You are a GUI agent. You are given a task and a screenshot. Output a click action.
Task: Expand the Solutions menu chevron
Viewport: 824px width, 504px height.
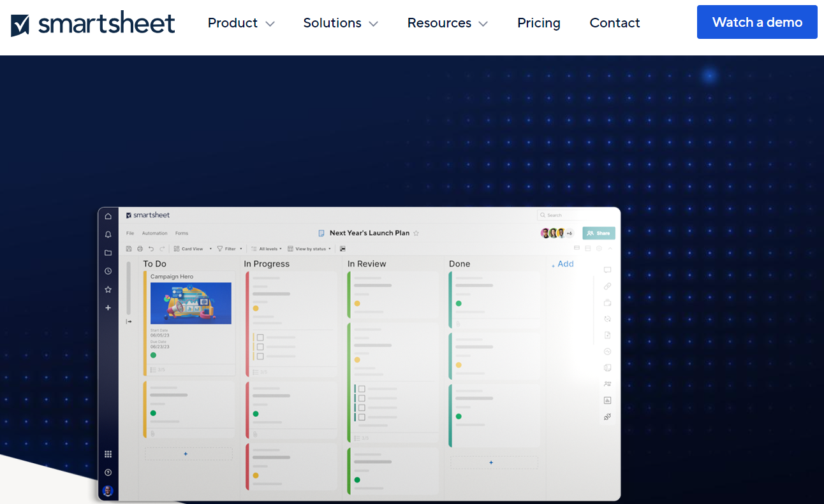[x=373, y=24]
